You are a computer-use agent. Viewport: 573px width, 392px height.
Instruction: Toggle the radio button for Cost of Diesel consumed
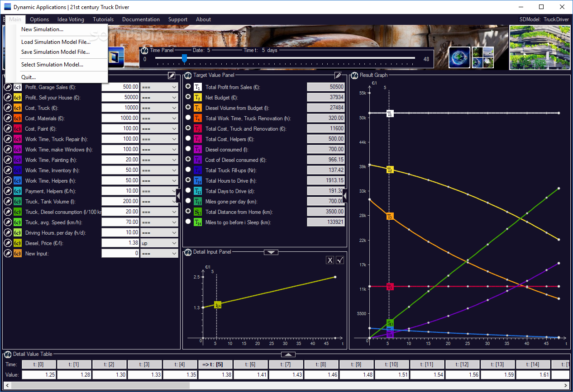pos(188,159)
